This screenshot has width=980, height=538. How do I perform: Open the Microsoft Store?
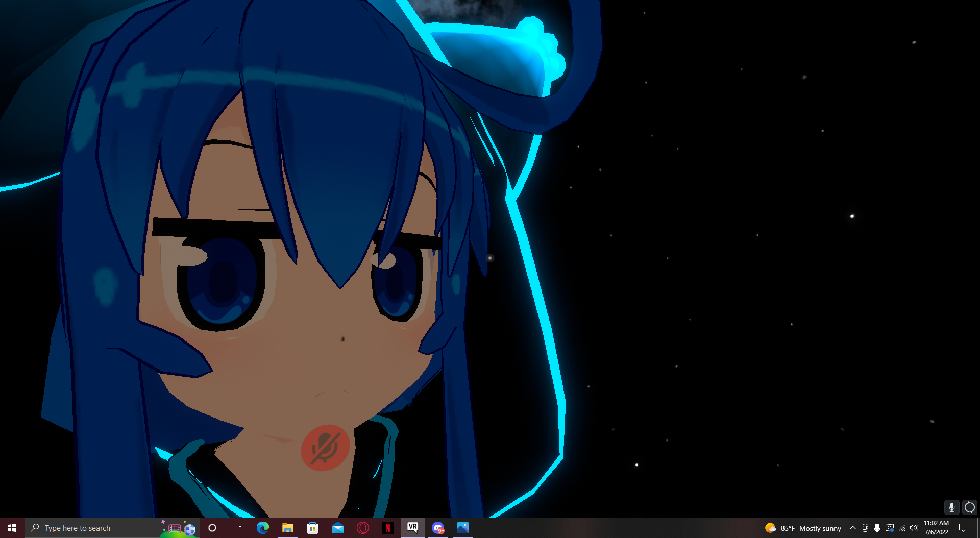312,528
